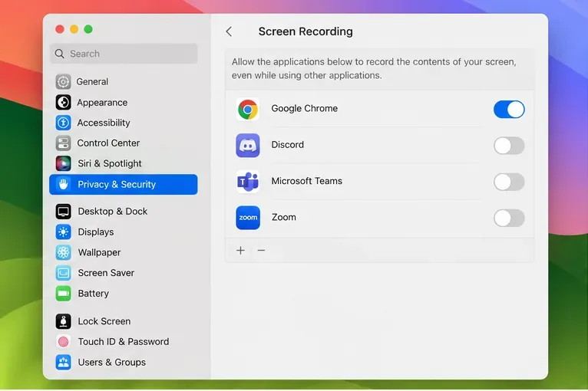
Task: Remove an application with the minus button
Action: coord(261,250)
